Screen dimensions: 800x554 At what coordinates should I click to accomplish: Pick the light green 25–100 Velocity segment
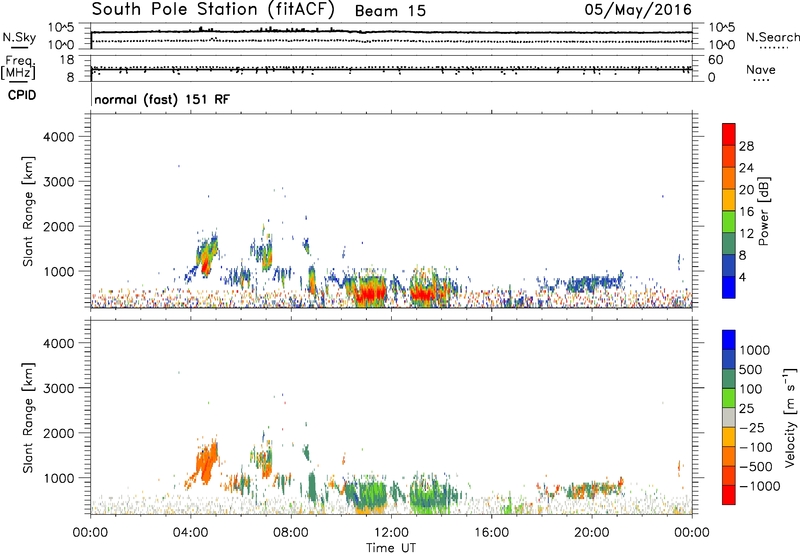(729, 398)
